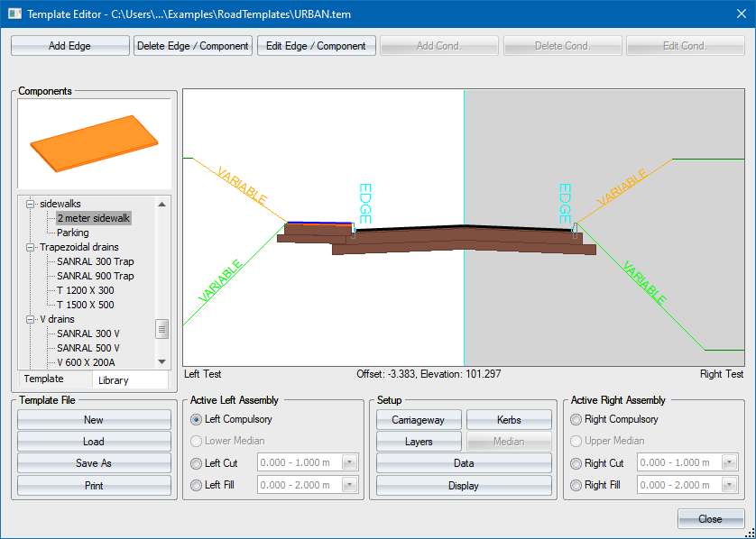Image resolution: width=756 pixels, height=539 pixels.
Task: Click the Add Edge button
Action: 69,46
